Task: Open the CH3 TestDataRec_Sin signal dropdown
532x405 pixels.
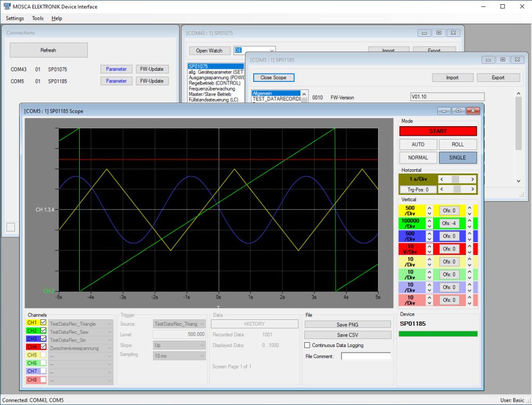Action: click(81, 340)
